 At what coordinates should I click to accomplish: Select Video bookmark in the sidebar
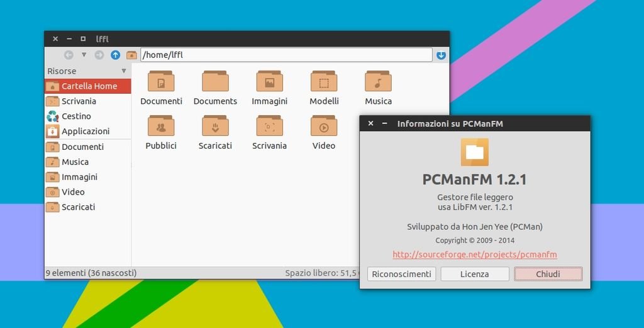coord(87,192)
